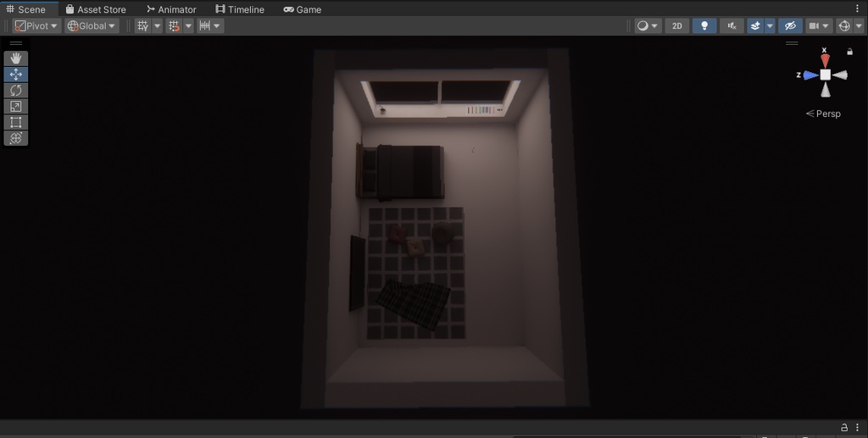Select the Move tool
This screenshot has height=438, width=868.
pyautogui.click(x=15, y=74)
